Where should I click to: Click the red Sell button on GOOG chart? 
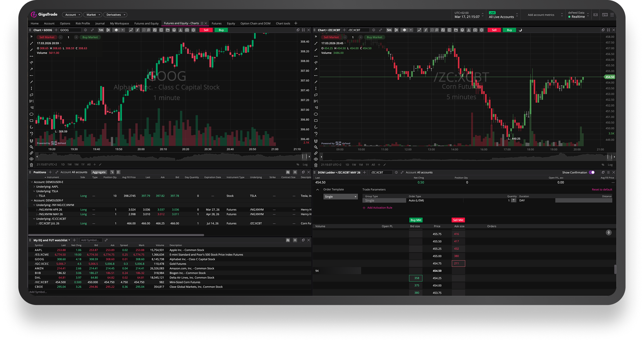pyautogui.click(x=206, y=30)
